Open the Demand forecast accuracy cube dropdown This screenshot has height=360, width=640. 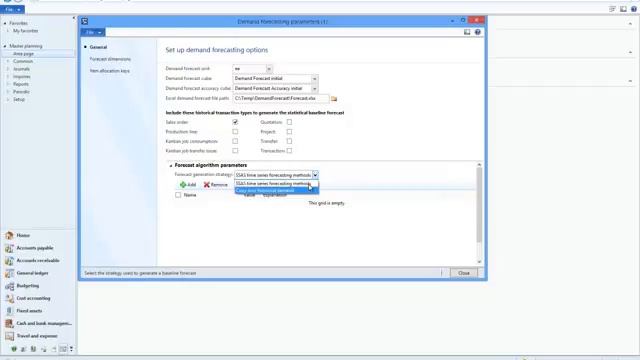coord(314,89)
